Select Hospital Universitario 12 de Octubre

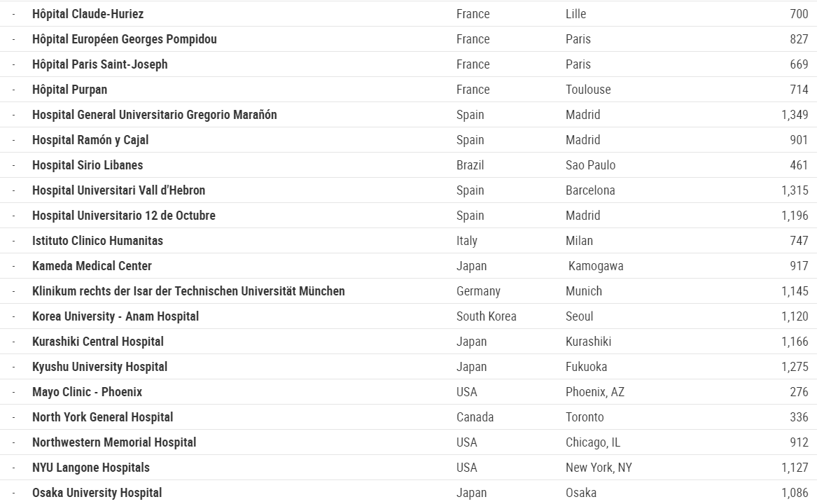[124, 216]
